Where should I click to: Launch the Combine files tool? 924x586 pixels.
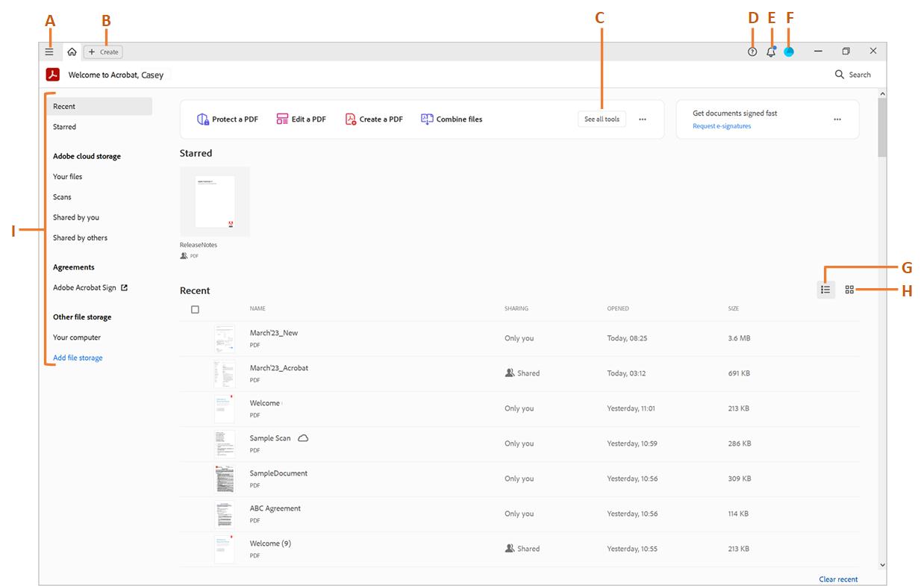(x=452, y=119)
